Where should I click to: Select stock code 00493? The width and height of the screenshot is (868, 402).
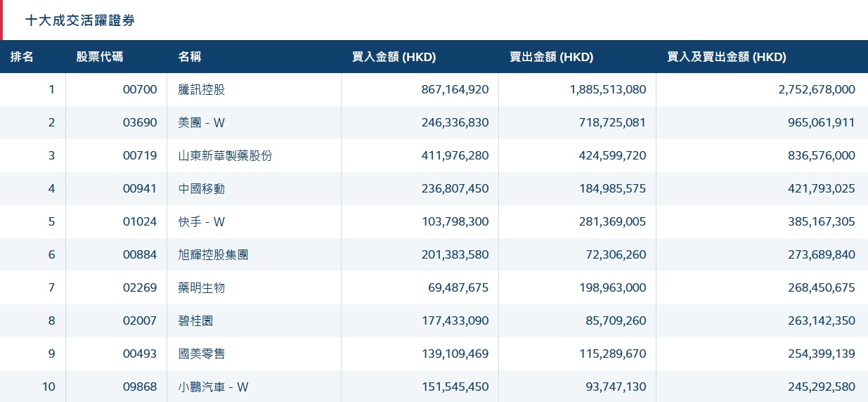[140, 354]
